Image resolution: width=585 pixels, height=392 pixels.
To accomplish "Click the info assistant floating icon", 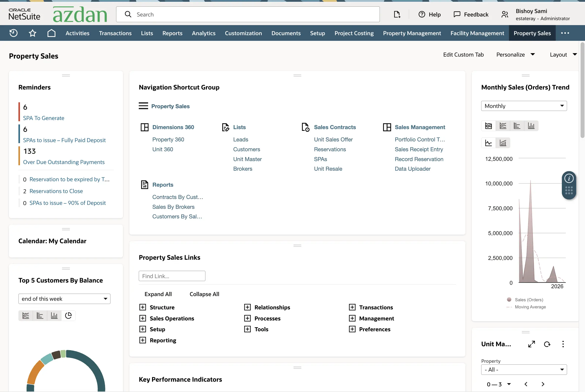I will tap(569, 179).
